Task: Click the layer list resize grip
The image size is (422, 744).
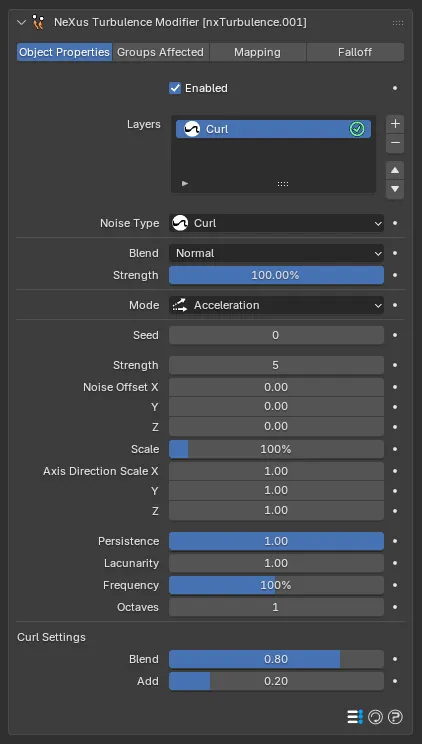Action: [x=283, y=184]
